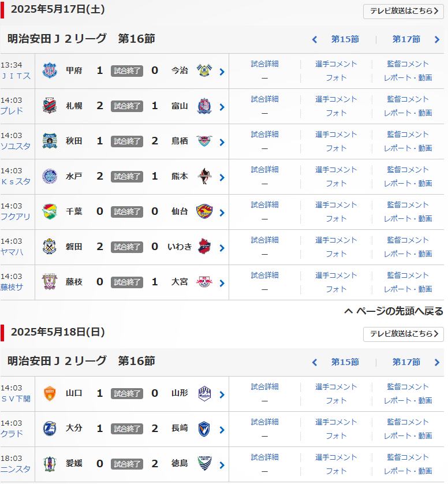Expand the 愛媛 vs 徳島 match arrow
This screenshot has height=484, width=448.
point(222,465)
